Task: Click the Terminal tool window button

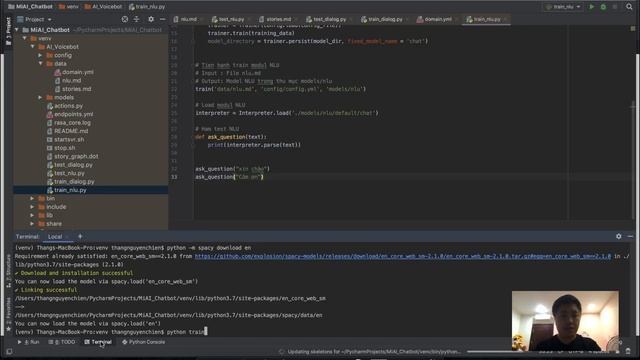Action: pyautogui.click(x=98, y=342)
